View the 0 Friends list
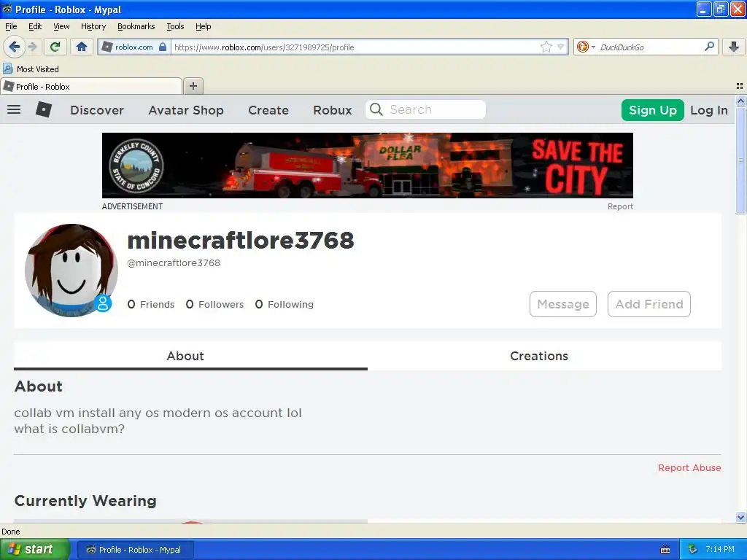The height and width of the screenshot is (560, 747). [x=151, y=304]
